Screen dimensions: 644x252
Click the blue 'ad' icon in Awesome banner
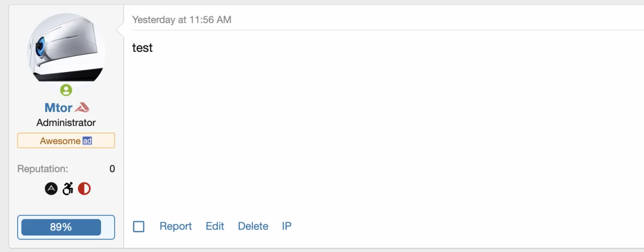[88, 141]
